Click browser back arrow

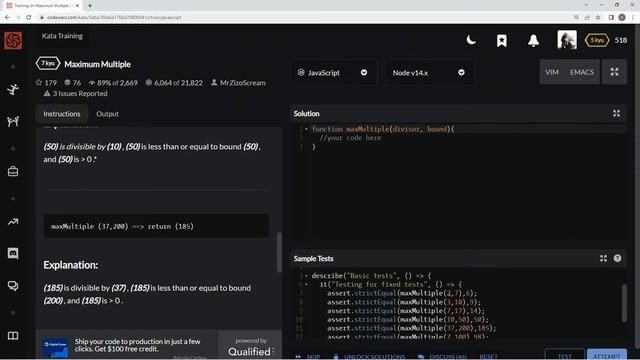7,17
